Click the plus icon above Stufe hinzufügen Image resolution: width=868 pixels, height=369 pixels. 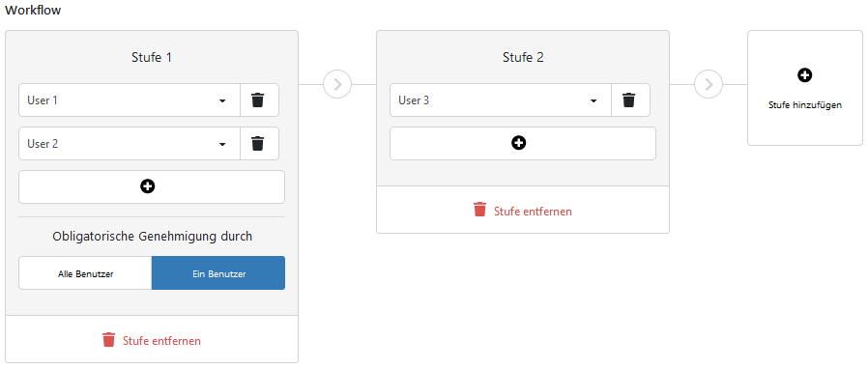(x=805, y=75)
